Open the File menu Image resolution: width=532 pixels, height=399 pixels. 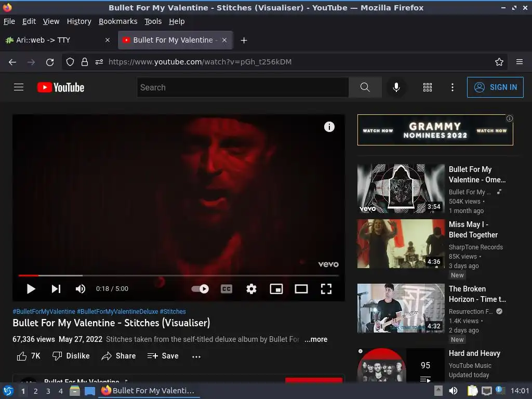9,21
